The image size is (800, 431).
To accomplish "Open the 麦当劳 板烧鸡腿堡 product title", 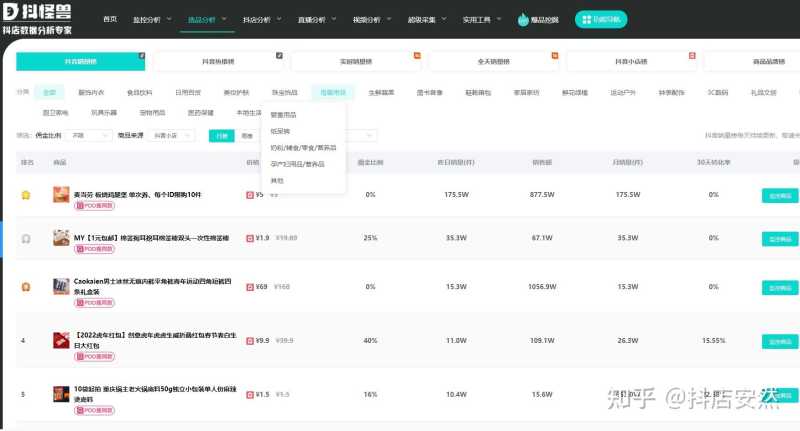I will point(137,194).
